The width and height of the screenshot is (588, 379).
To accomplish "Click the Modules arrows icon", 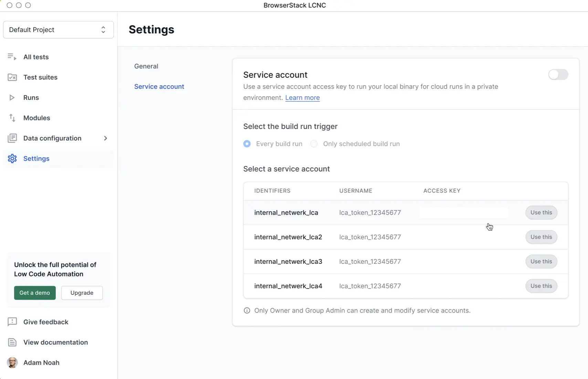I will (12, 118).
